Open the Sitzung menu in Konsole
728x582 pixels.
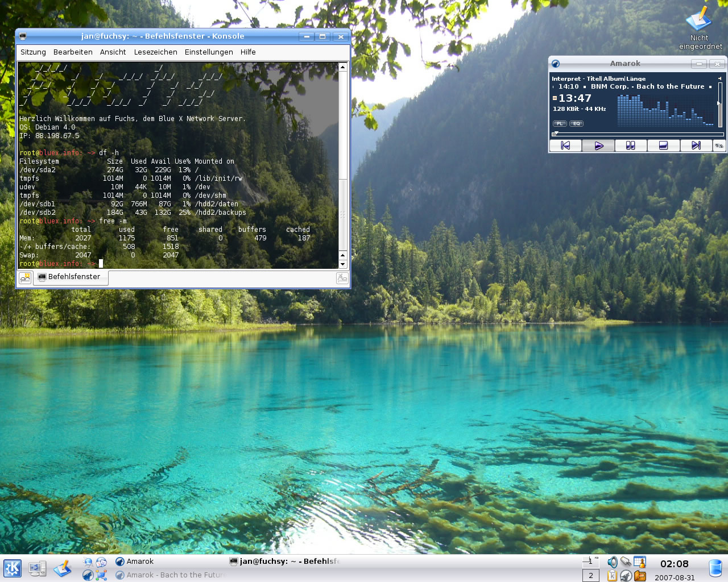coord(33,52)
